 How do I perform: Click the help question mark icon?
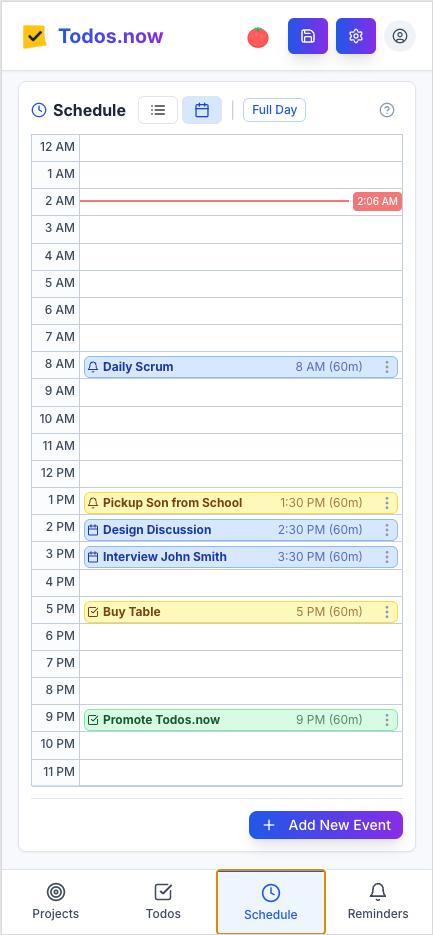[387, 110]
